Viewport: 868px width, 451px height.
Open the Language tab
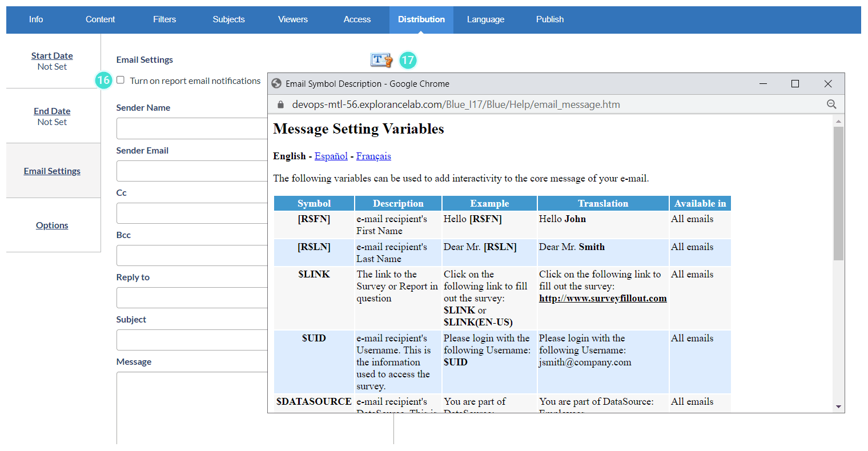pyautogui.click(x=485, y=19)
